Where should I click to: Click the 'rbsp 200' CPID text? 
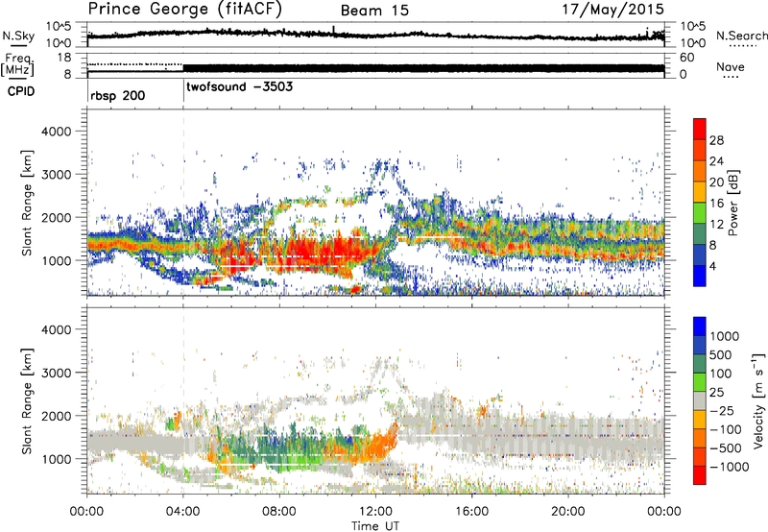coord(117,95)
